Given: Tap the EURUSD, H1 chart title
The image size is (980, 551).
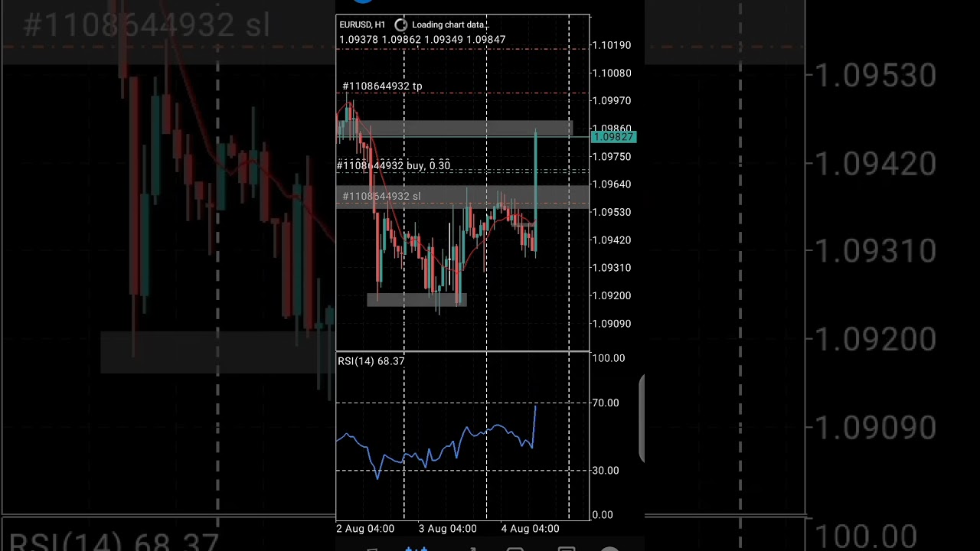Looking at the screenshot, I should tap(362, 24).
